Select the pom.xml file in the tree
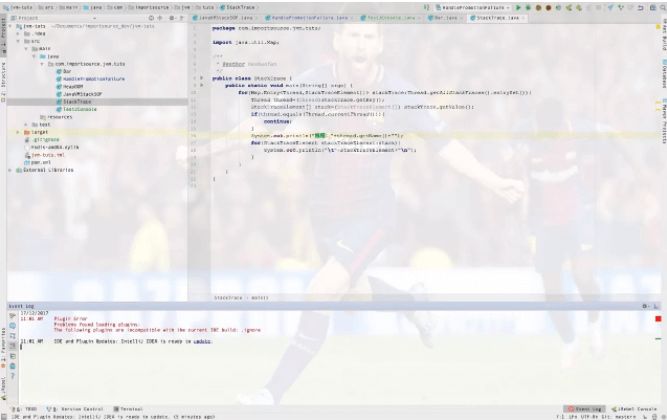The height and width of the screenshot is (420, 667). [x=37, y=163]
